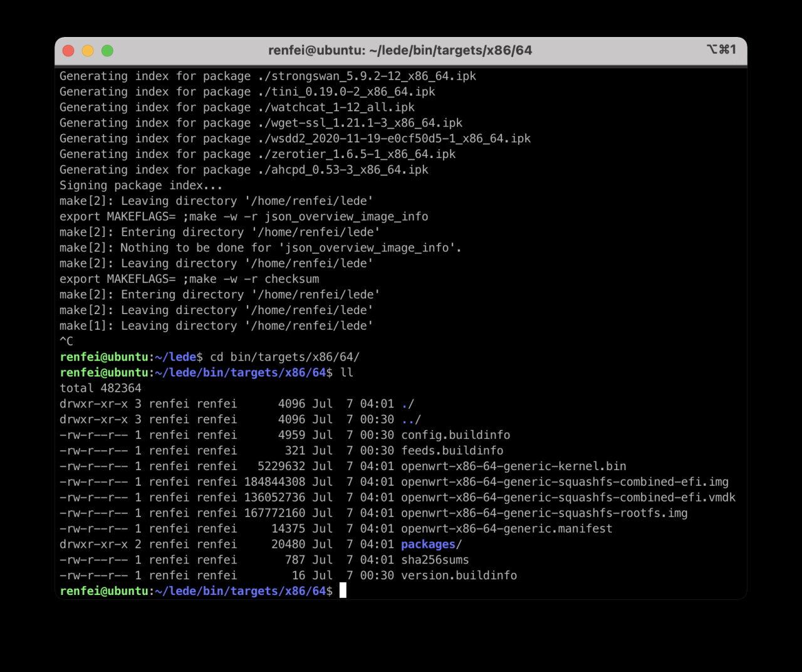The image size is (802, 672).
Task: Click the window title renfei@ubuntu: ~/lede/bin/targets/x86/64
Action: (x=400, y=51)
